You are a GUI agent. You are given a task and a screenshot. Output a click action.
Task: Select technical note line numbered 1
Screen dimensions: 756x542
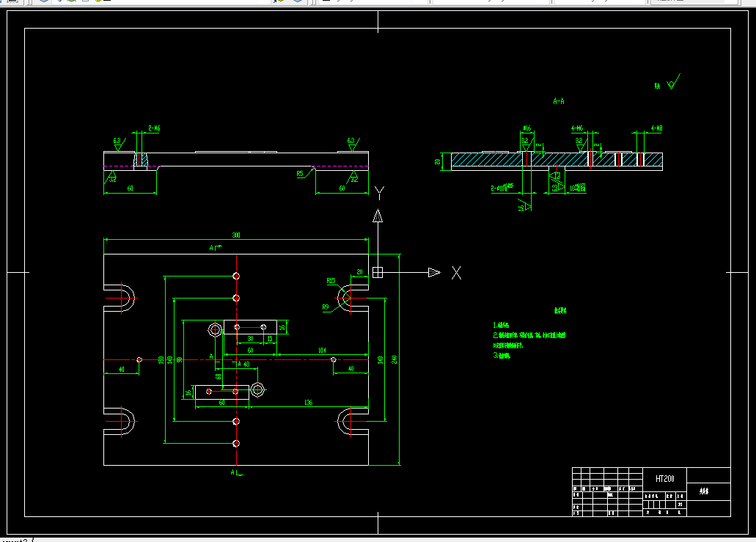point(501,325)
